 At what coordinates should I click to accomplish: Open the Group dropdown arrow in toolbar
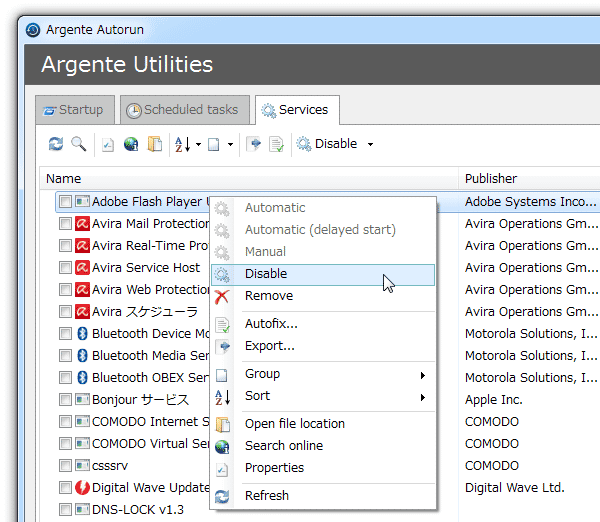[230, 144]
